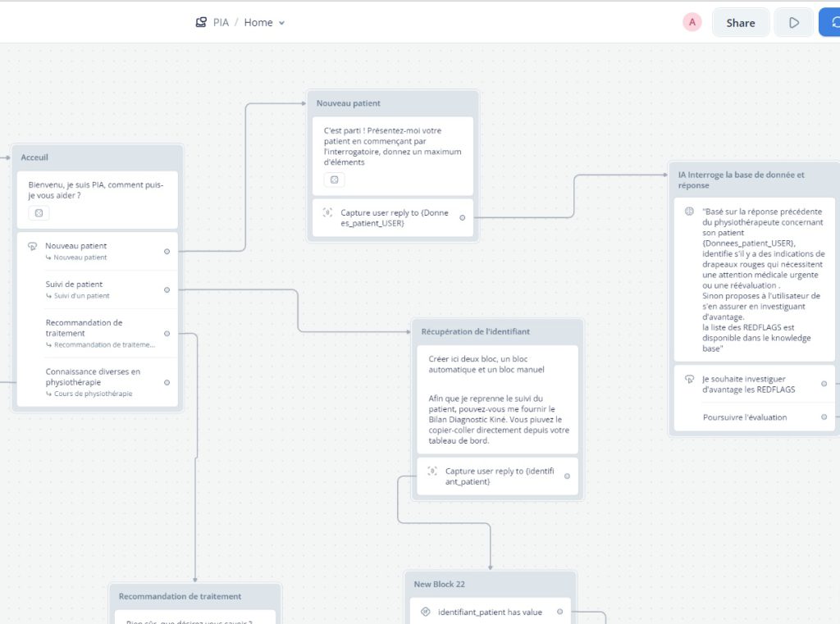Click the image icon under welcome message in Acceuil
The height and width of the screenshot is (624, 840).
pyautogui.click(x=39, y=213)
